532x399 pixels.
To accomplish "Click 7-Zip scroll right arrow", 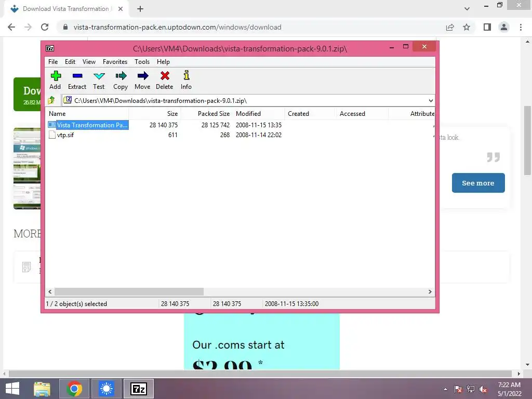I will click(430, 292).
